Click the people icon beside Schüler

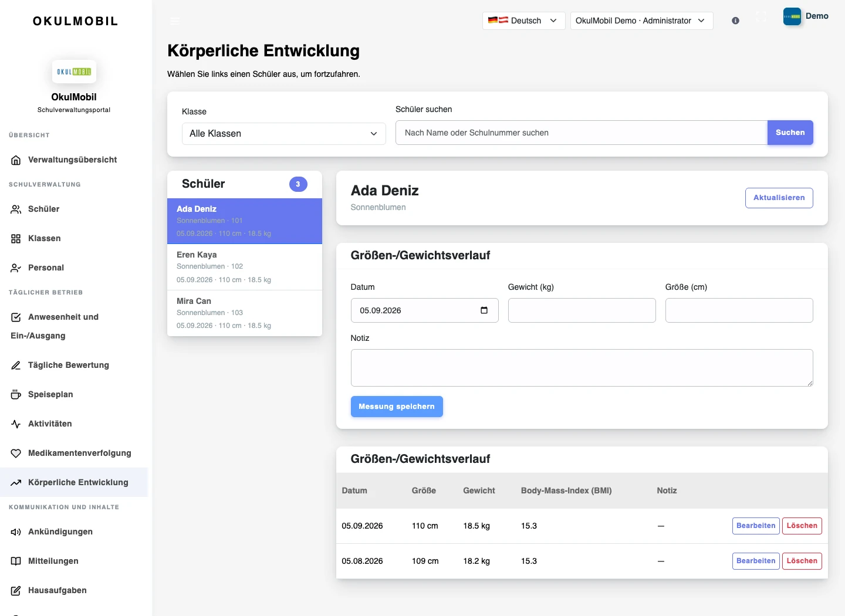pos(16,209)
